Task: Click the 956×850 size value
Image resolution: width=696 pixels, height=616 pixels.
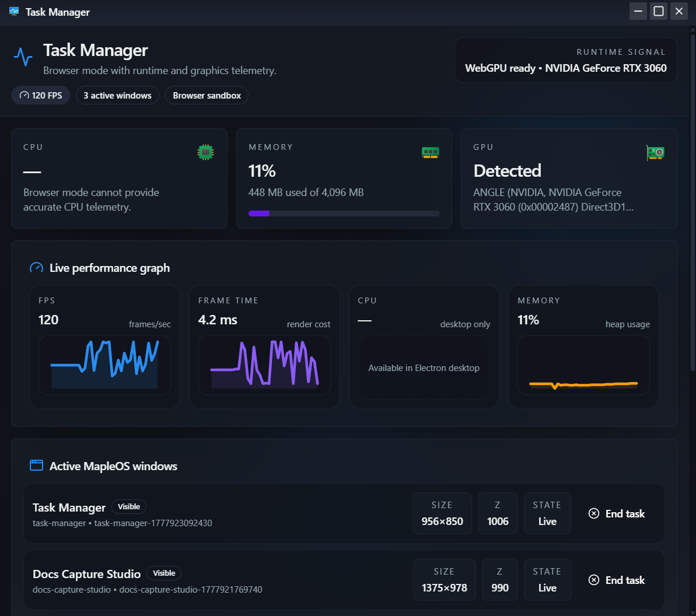Action: [x=442, y=521]
